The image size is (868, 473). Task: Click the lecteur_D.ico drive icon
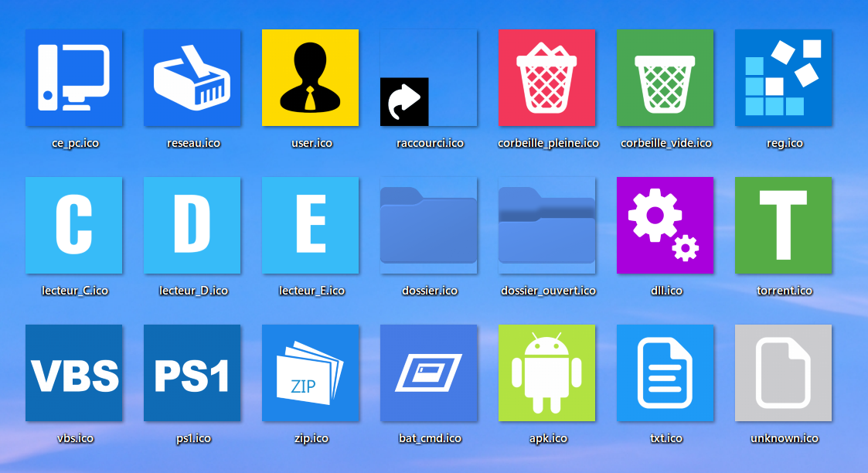coord(192,225)
